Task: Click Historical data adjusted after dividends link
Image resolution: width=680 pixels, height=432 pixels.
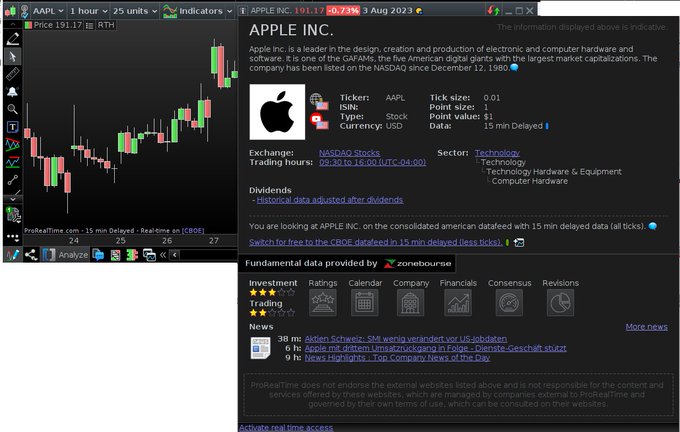Action: pyautogui.click(x=330, y=200)
